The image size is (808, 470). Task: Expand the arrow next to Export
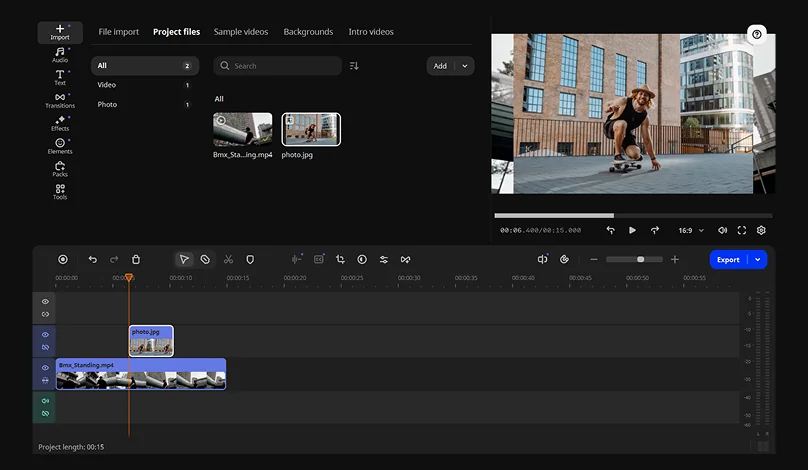tap(758, 259)
